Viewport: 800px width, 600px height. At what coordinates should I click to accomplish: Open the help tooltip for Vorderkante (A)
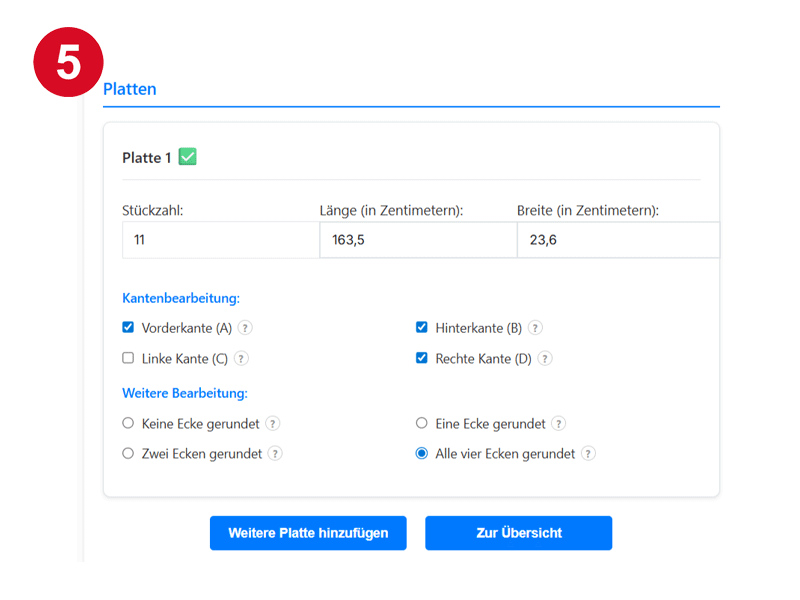pos(245,327)
